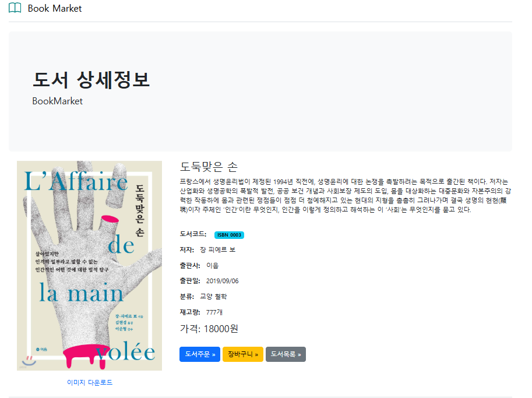Image resolution: width=532 pixels, height=398 pixels.
Task: Click the open book logo icon
Action: pos(15,8)
